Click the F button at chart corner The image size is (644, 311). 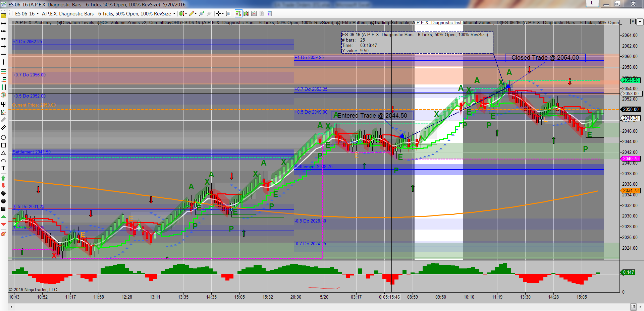(633, 22)
